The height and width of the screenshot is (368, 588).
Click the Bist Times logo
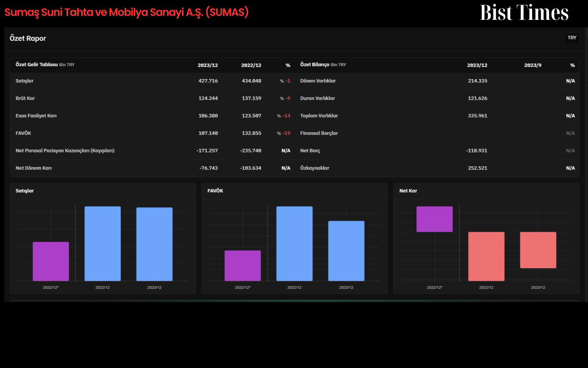[x=524, y=13]
